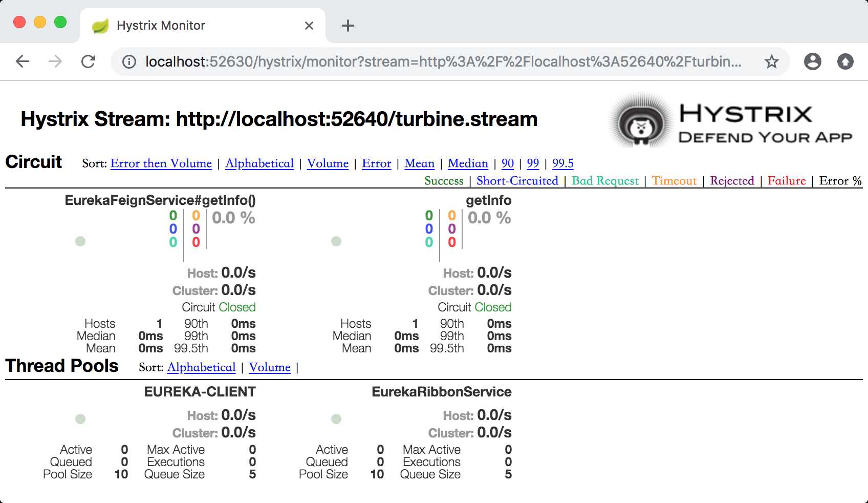
Task: Click the Thread Pools section heading
Action: click(62, 366)
